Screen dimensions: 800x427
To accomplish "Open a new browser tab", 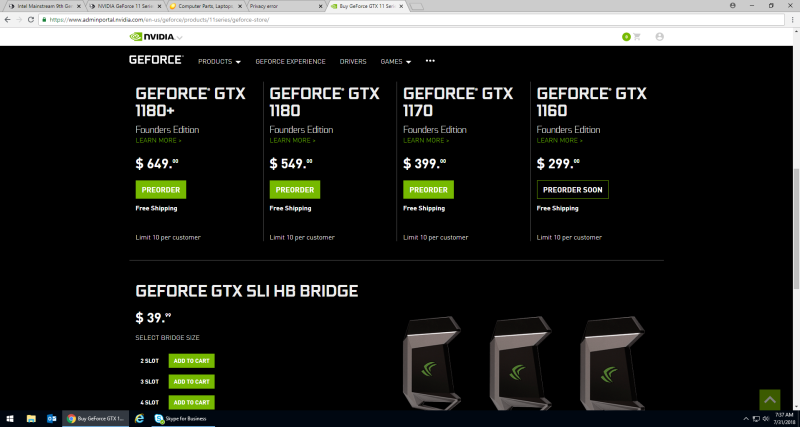I will (416, 7).
